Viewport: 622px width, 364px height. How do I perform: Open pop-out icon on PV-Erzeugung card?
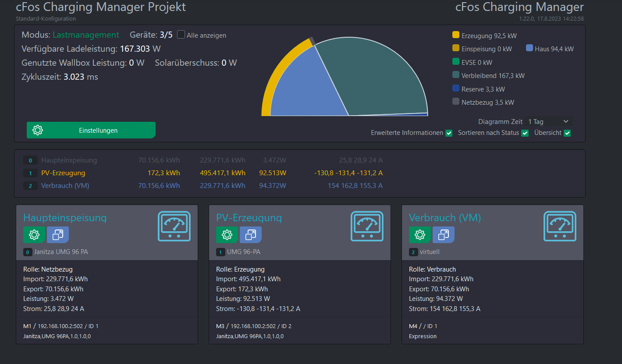[x=251, y=235]
